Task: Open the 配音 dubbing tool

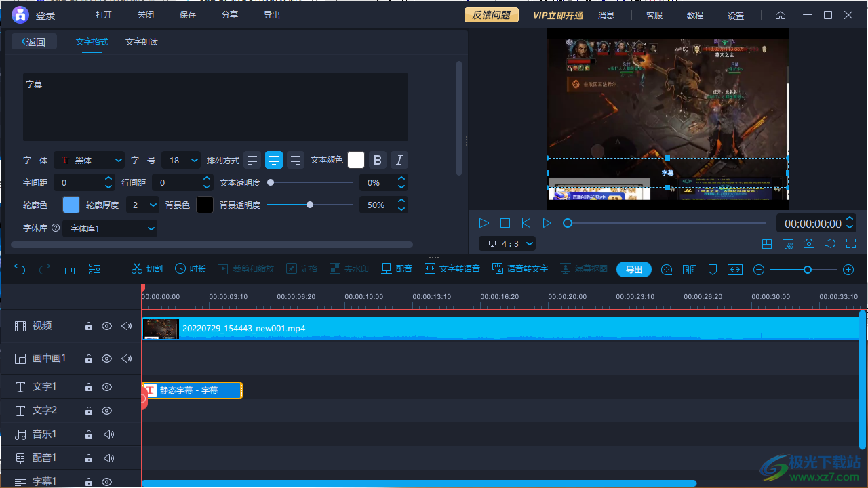Action: [x=397, y=269]
